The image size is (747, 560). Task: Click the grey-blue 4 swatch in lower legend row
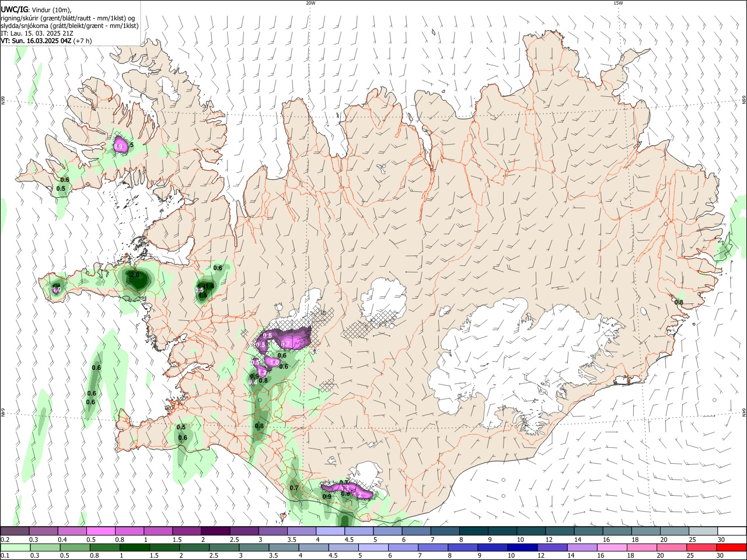[313, 548]
